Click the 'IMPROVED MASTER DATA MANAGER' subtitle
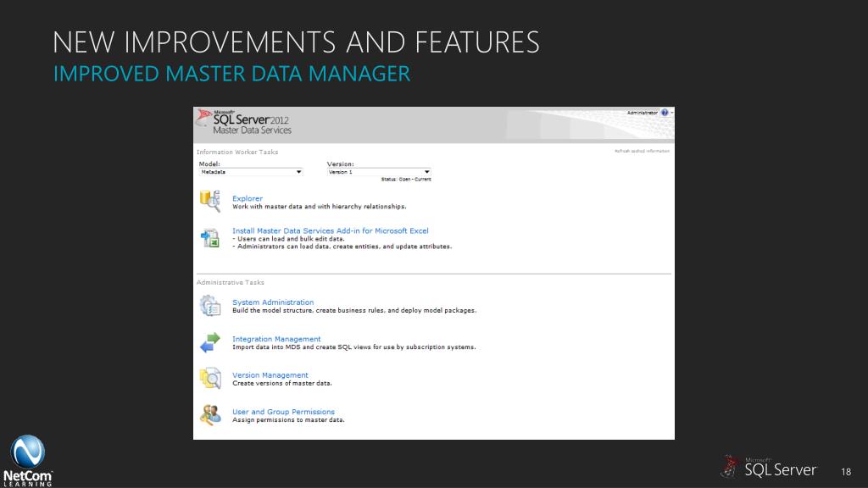Viewport: 868px width, 488px height. point(231,74)
